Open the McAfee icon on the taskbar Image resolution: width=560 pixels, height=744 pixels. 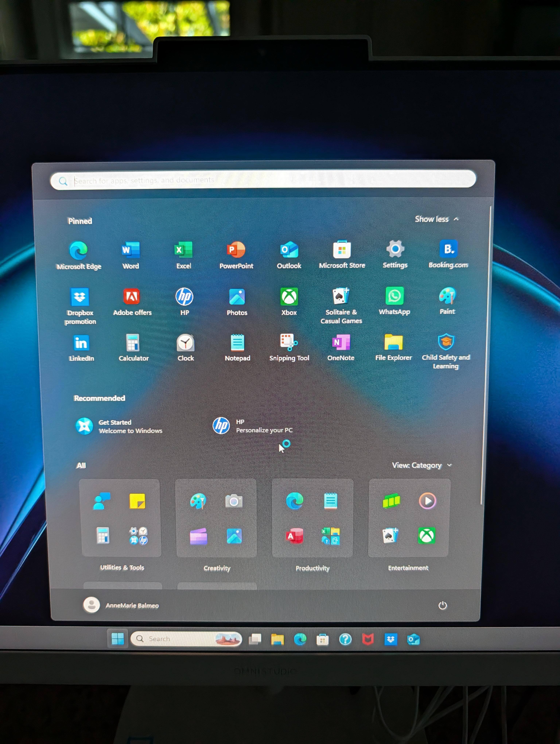(x=368, y=639)
